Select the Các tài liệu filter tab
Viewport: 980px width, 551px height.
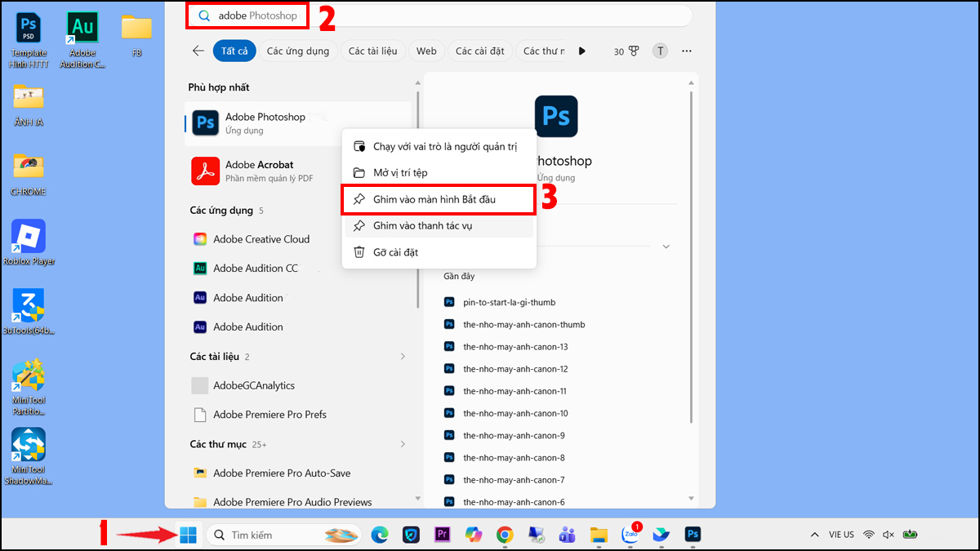point(372,51)
